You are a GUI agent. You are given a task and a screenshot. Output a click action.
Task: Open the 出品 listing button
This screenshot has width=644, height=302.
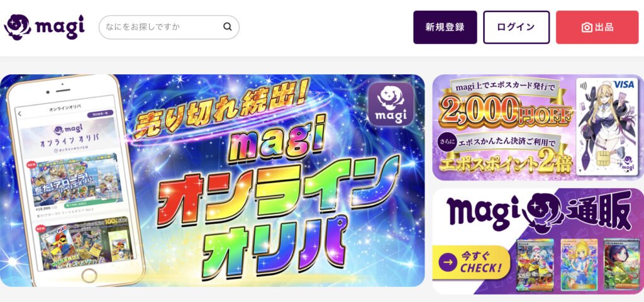coord(597,27)
